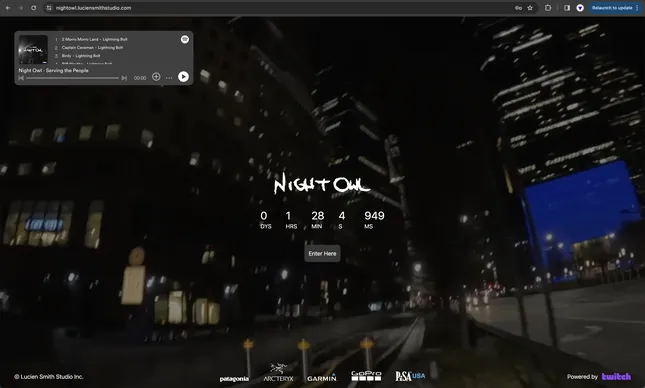The width and height of the screenshot is (645, 388).
Task: Open the Arc'teryx sponsor logo
Action: 278,372
